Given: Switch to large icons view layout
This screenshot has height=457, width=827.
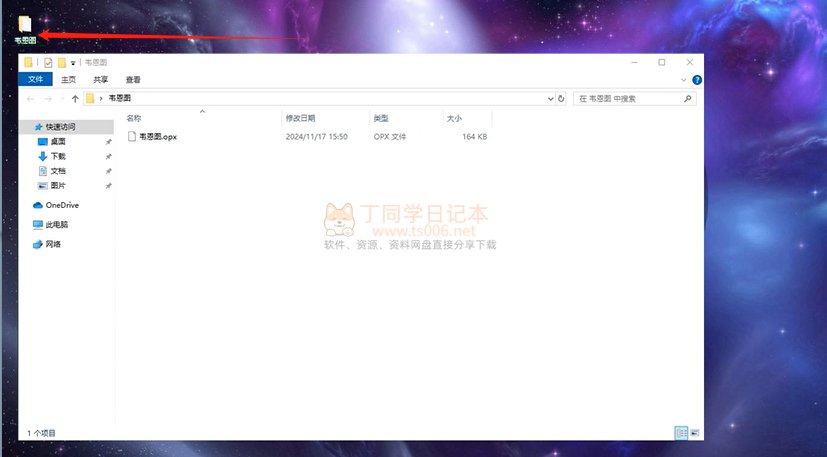Looking at the screenshot, I should coord(694,433).
